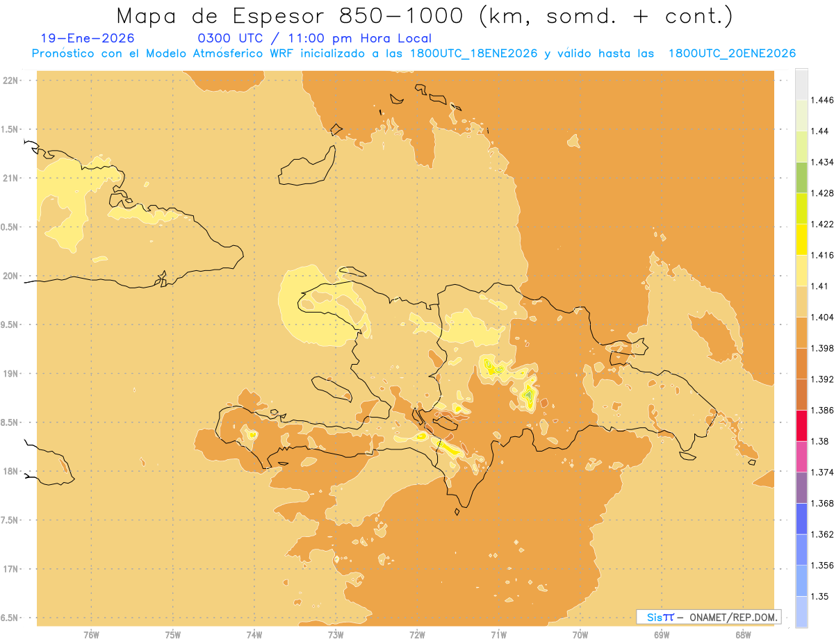Click the legend value '1.446'

822,100
